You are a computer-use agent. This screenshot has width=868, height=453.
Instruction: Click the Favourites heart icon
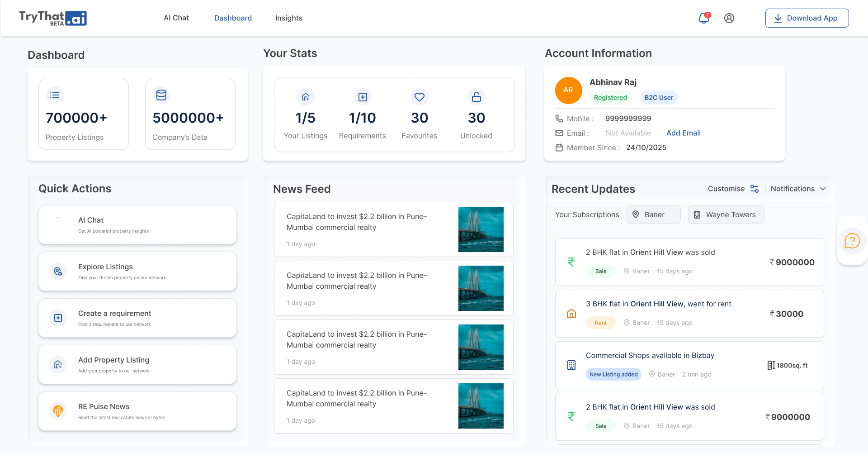pos(419,97)
